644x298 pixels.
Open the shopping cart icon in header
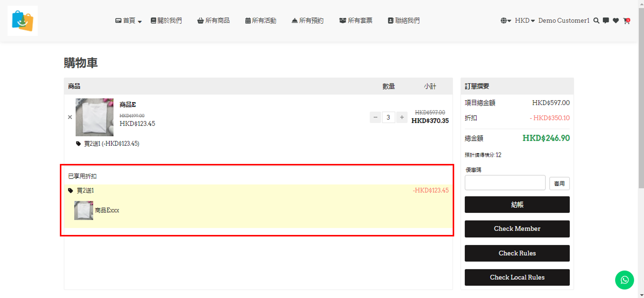pos(626,21)
